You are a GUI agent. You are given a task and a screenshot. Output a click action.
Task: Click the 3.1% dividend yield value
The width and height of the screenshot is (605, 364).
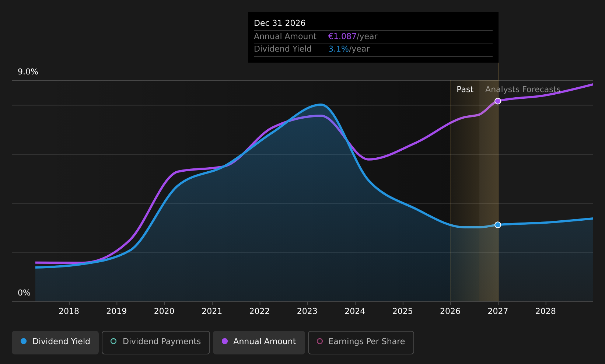339,49
